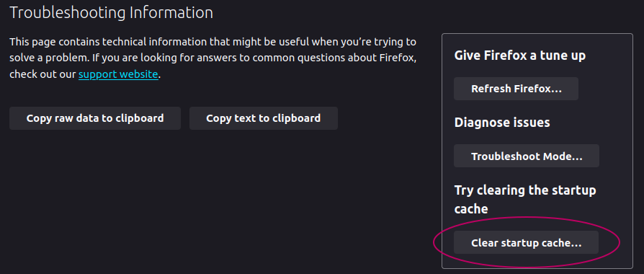Click the Try clearing the startup cache heading
This screenshot has width=644, height=274.
coord(525,199)
